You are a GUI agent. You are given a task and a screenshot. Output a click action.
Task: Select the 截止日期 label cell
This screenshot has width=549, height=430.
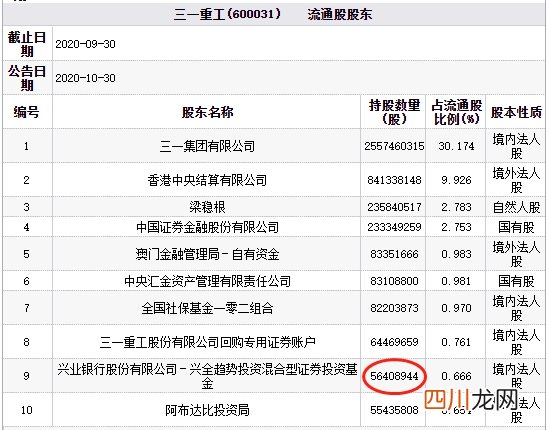(27, 44)
